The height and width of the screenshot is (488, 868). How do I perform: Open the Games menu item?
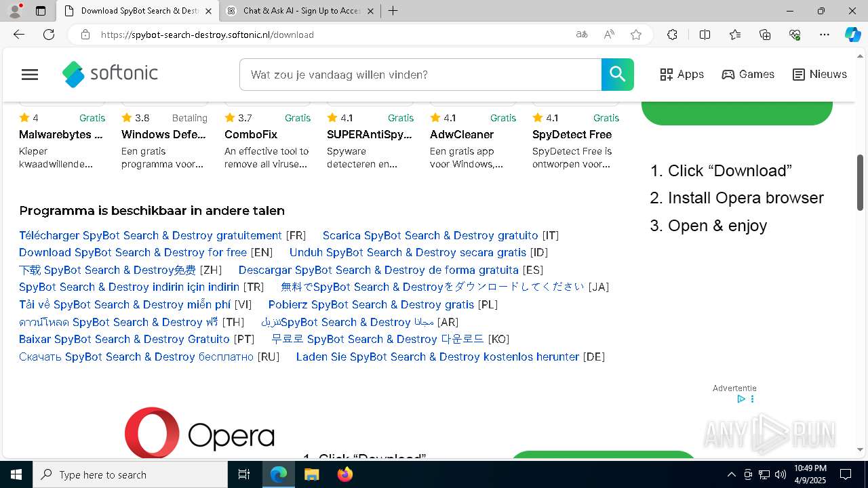click(x=748, y=75)
